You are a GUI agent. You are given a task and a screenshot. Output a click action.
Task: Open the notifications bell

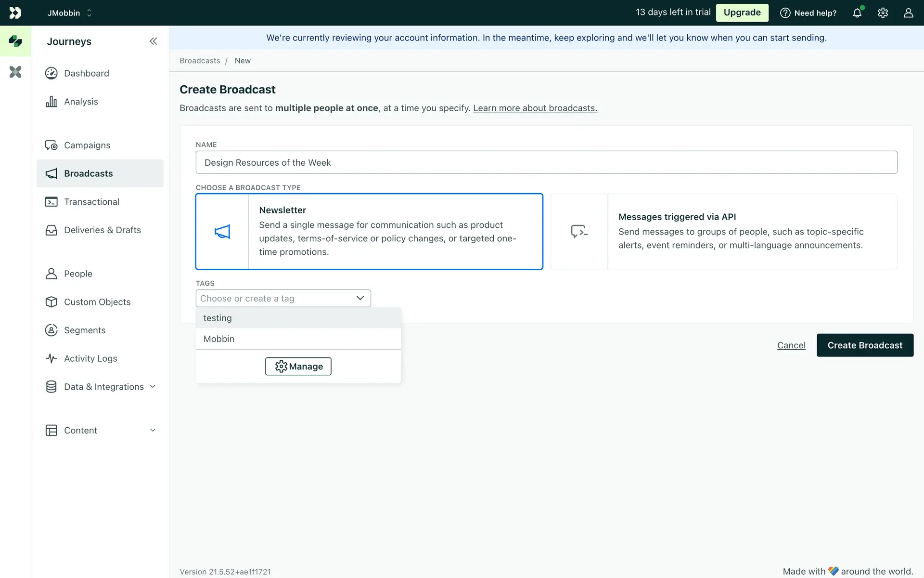857,13
